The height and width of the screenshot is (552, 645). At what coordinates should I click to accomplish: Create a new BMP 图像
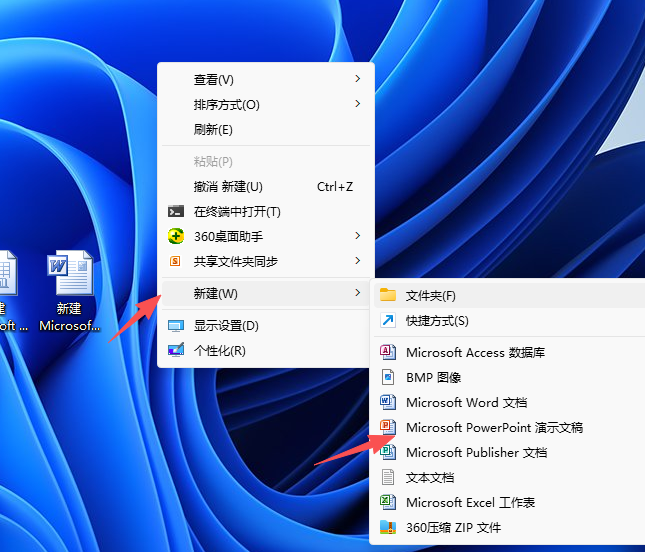click(509, 377)
